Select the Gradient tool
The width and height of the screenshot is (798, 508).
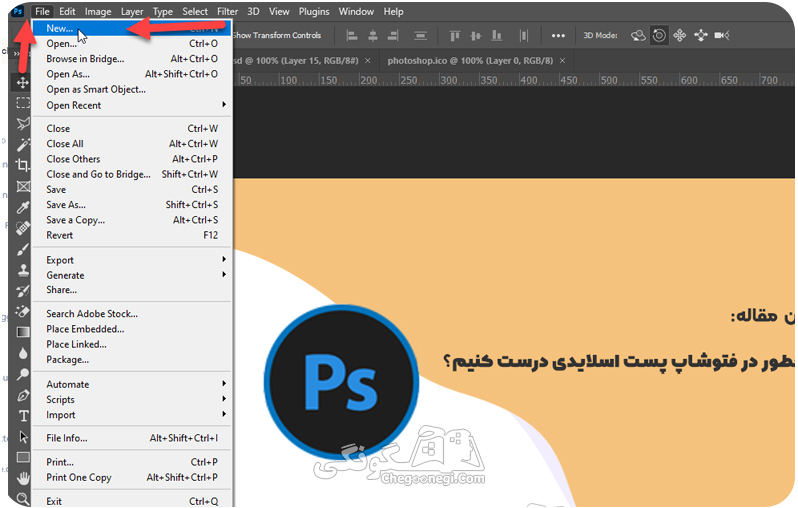(22, 332)
